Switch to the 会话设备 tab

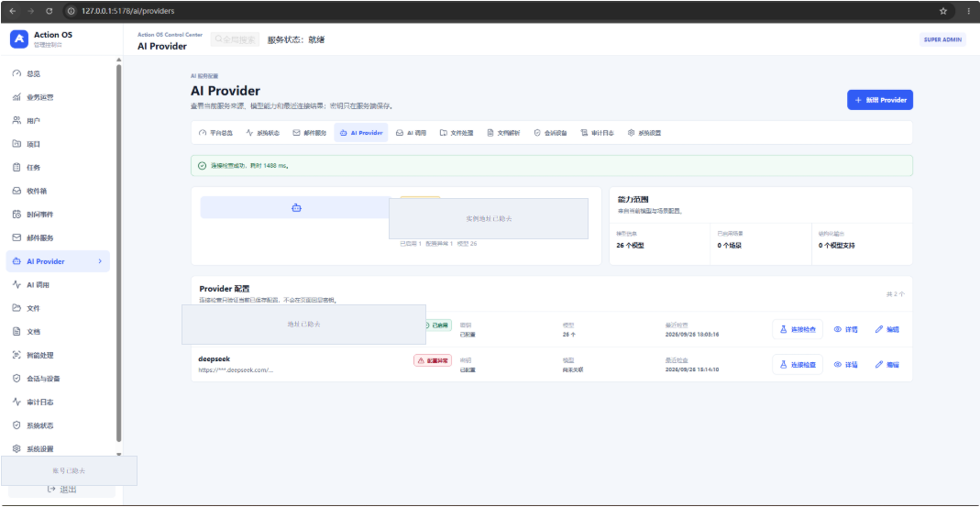click(x=551, y=133)
